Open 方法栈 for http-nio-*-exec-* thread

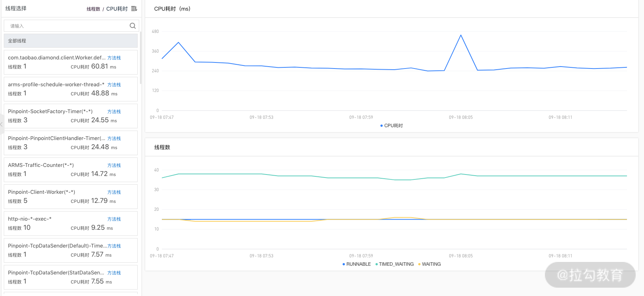[x=114, y=219]
